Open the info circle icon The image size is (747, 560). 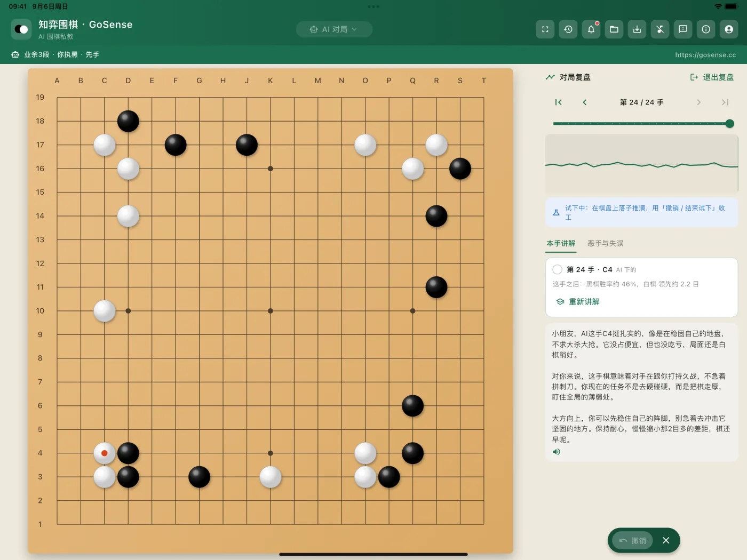(x=706, y=29)
